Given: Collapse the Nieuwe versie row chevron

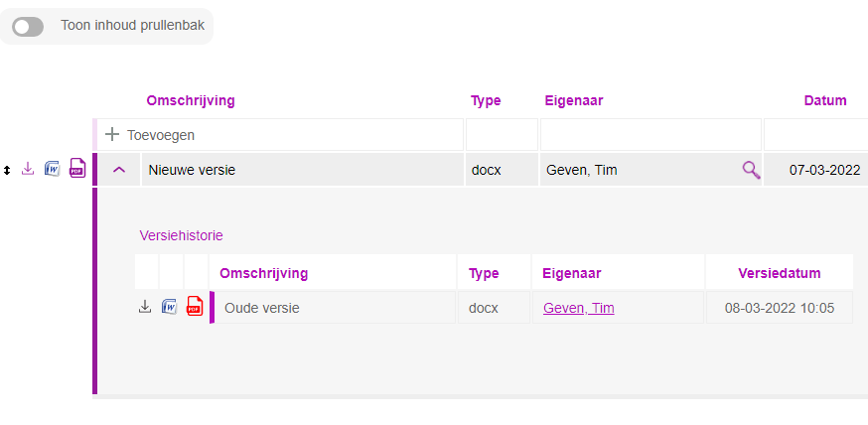Looking at the screenshot, I should pos(119,170).
